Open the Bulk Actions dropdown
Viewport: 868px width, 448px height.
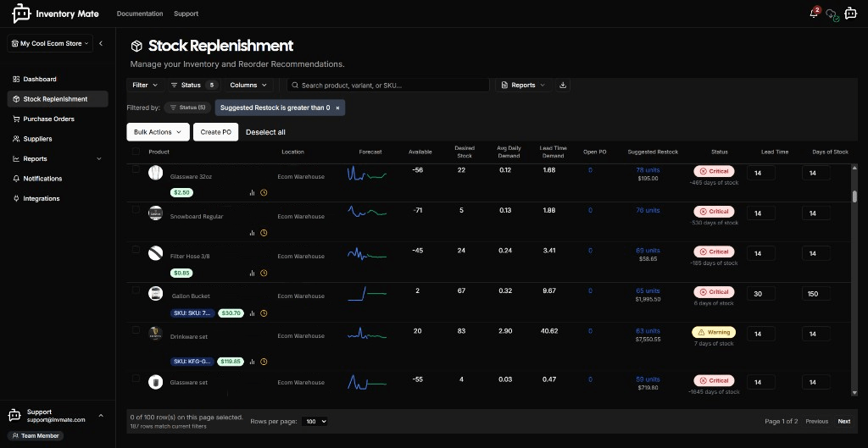click(158, 132)
